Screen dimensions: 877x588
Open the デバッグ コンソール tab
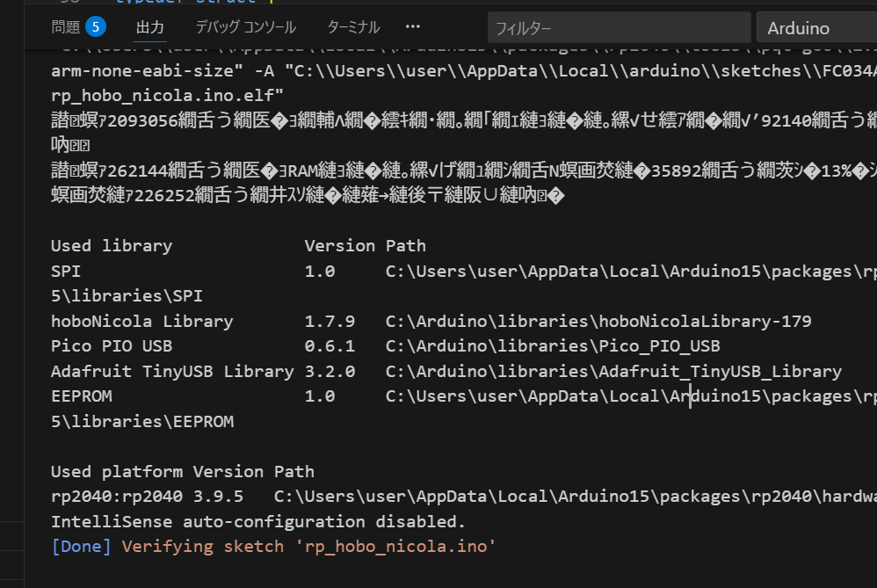245,28
